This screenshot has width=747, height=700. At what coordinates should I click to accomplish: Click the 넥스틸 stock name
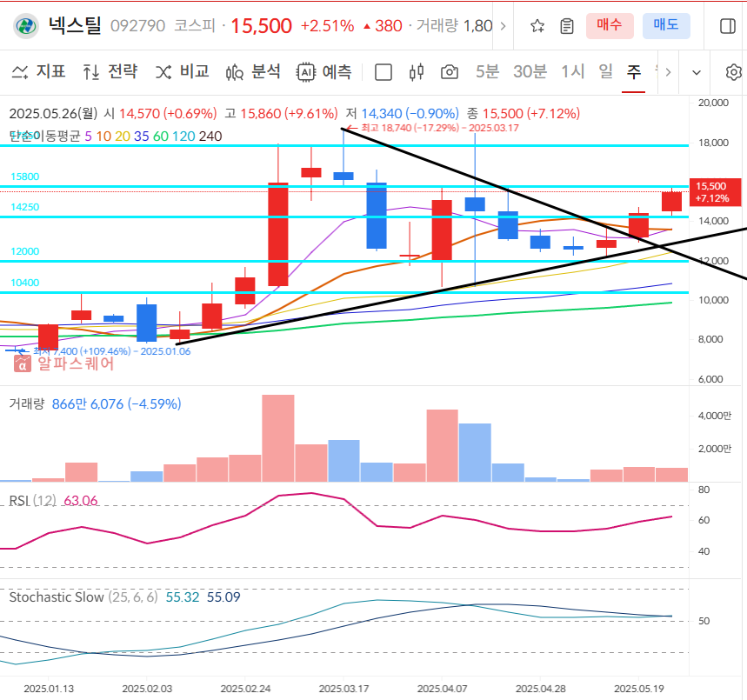[x=76, y=26]
